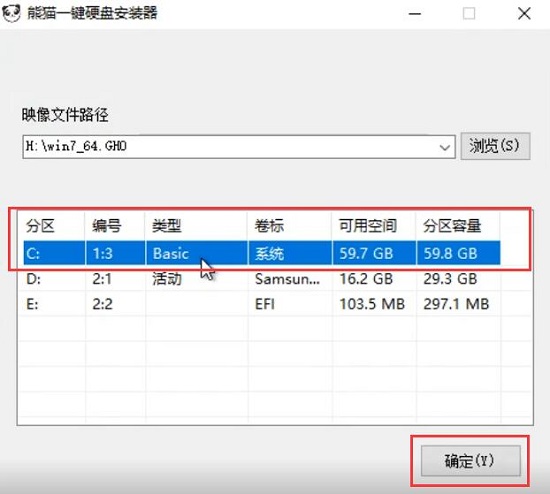Expand the image file path dropdown arrow
The height and width of the screenshot is (494, 550).
pos(444,147)
